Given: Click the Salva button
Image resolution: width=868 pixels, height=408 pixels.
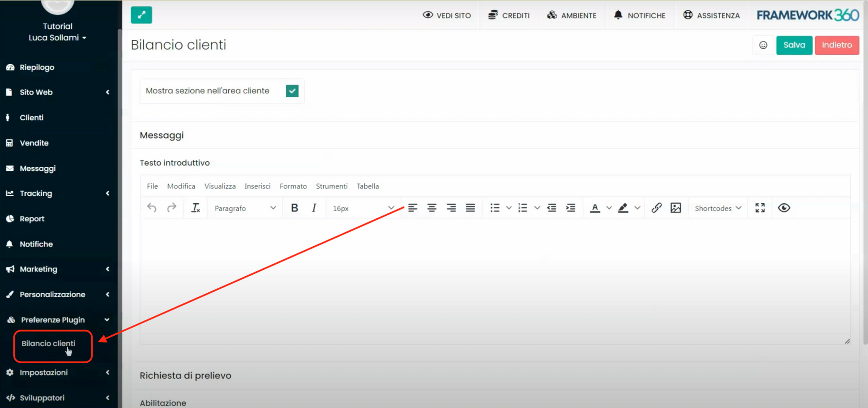Looking at the screenshot, I should (794, 45).
